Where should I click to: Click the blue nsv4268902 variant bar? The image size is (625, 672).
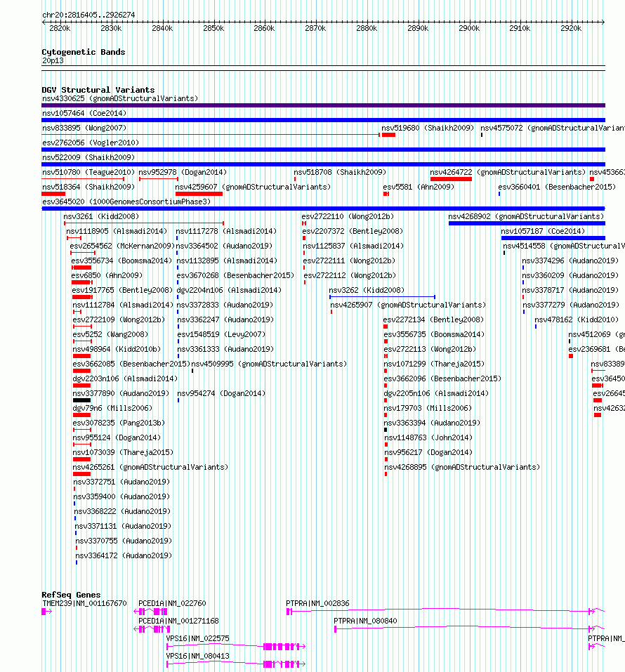click(527, 223)
